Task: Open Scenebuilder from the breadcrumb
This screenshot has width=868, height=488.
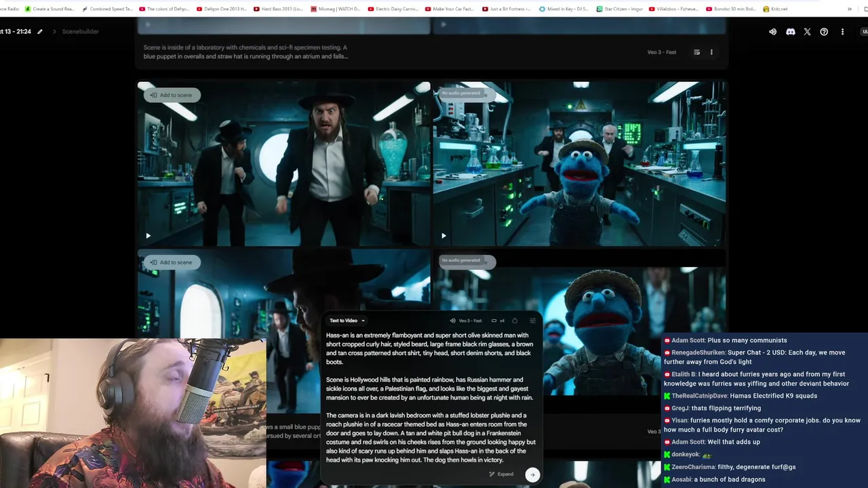Action: [81, 32]
